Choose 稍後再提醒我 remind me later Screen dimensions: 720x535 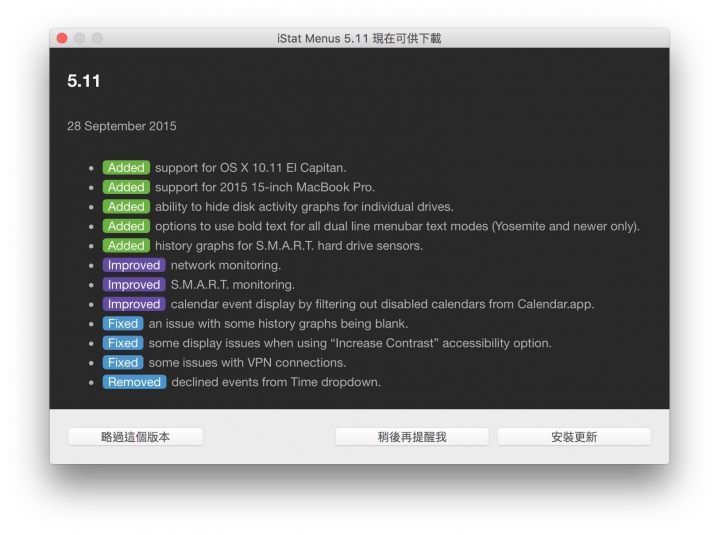[412, 437]
